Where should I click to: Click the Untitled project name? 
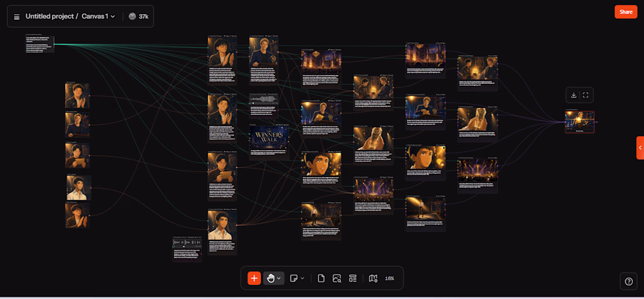[50, 16]
